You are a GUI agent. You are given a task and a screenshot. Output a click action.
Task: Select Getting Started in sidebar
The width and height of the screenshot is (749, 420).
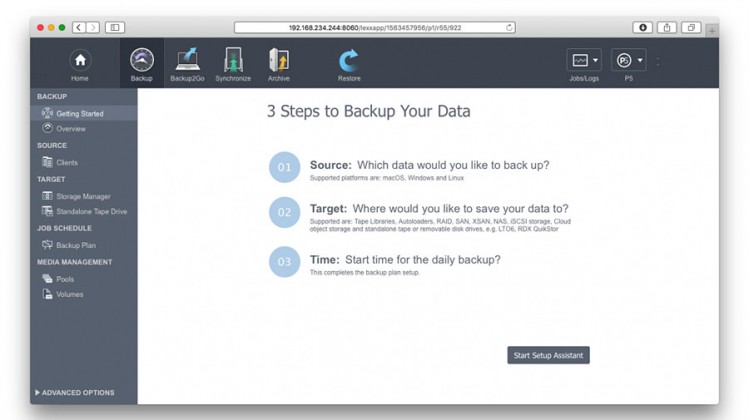[x=84, y=113]
